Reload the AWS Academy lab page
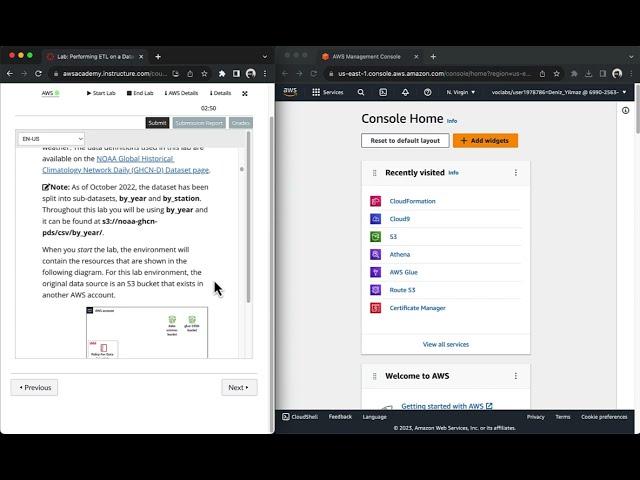 (x=38, y=73)
